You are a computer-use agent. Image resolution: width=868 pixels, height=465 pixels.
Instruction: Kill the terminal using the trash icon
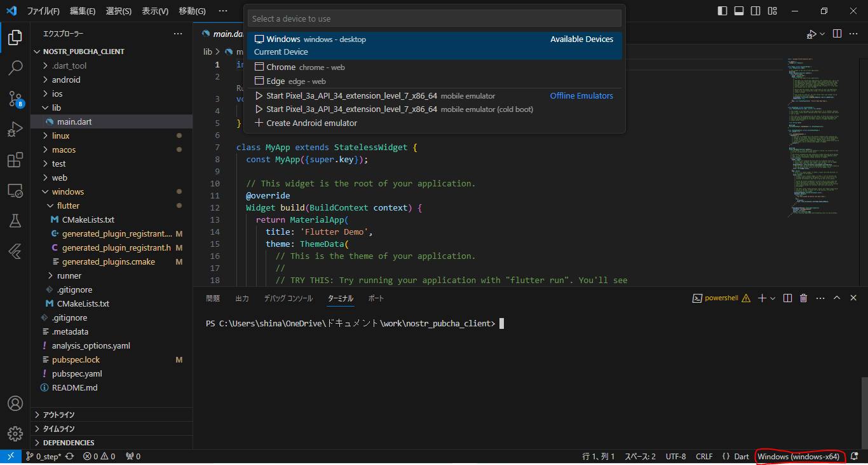tap(803, 297)
